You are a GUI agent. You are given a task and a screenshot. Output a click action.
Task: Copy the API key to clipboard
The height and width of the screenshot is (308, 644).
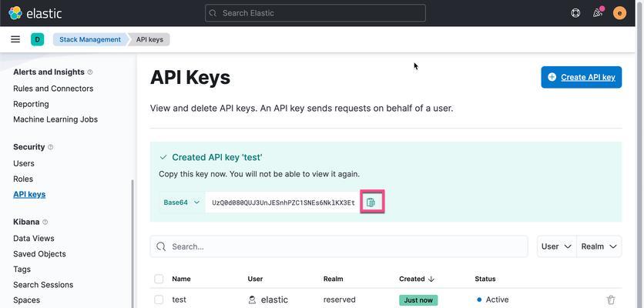click(371, 202)
